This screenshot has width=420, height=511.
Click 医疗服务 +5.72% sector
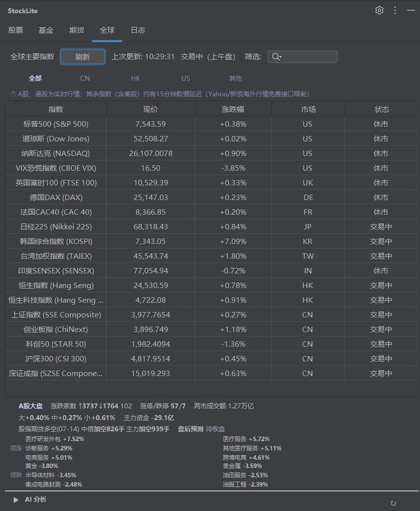246,439
